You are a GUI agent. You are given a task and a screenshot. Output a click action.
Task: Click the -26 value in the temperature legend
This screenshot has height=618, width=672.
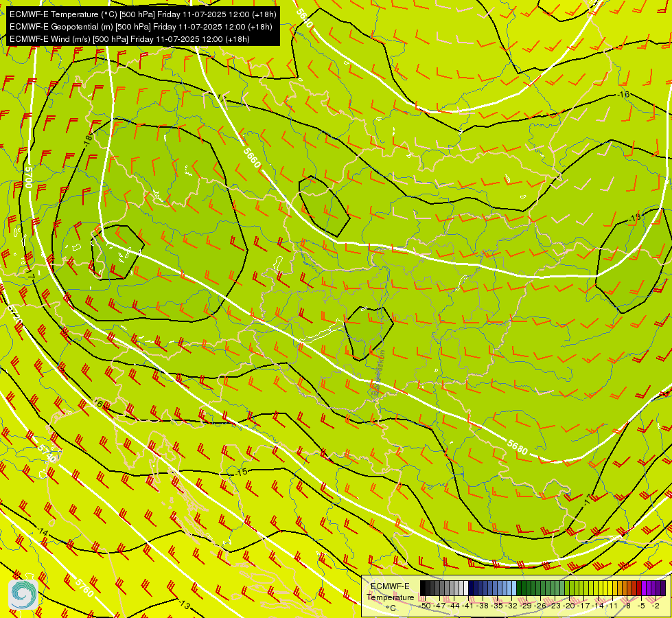pos(540,606)
